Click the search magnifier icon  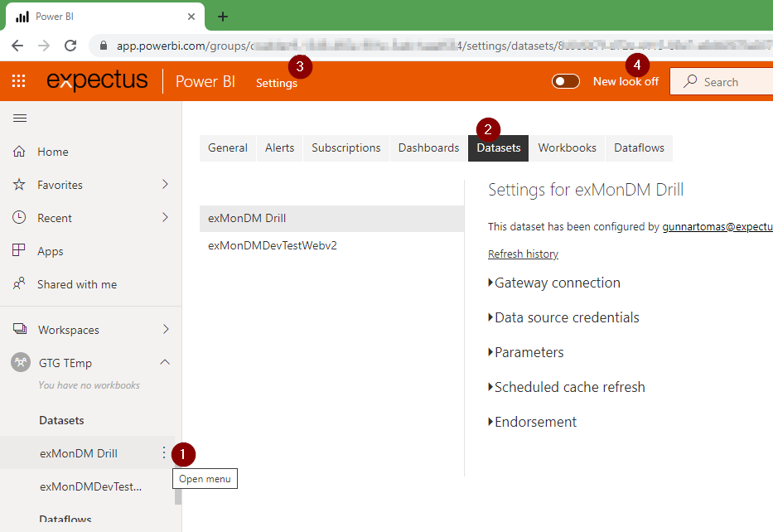click(690, 81)
